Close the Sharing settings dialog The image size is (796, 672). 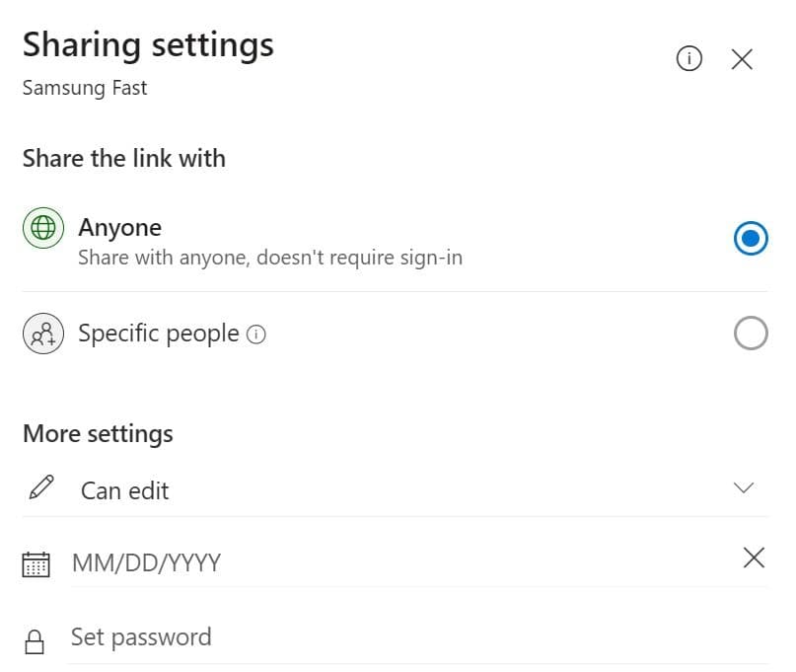pyautogui.click(x=743, y=59)
